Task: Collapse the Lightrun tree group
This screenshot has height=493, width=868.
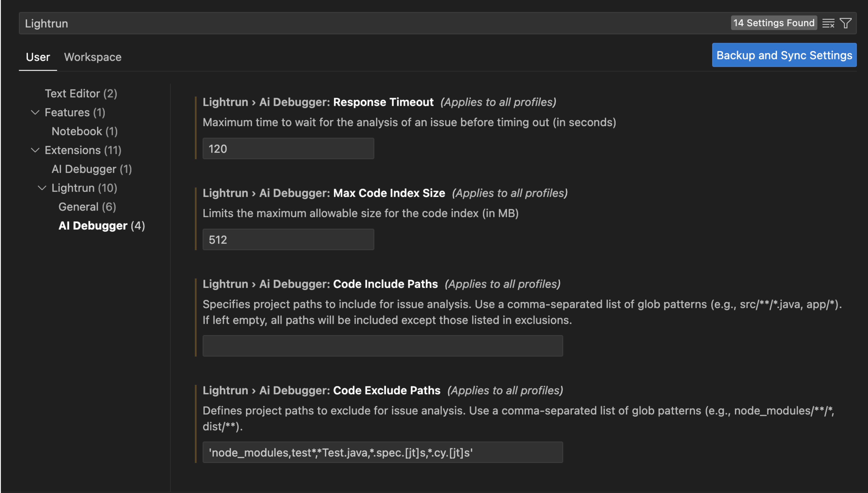Action: 42,188
